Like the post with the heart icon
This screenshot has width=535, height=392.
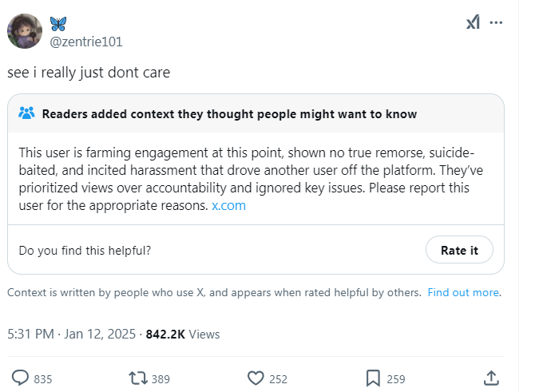(x=256, y=378)
